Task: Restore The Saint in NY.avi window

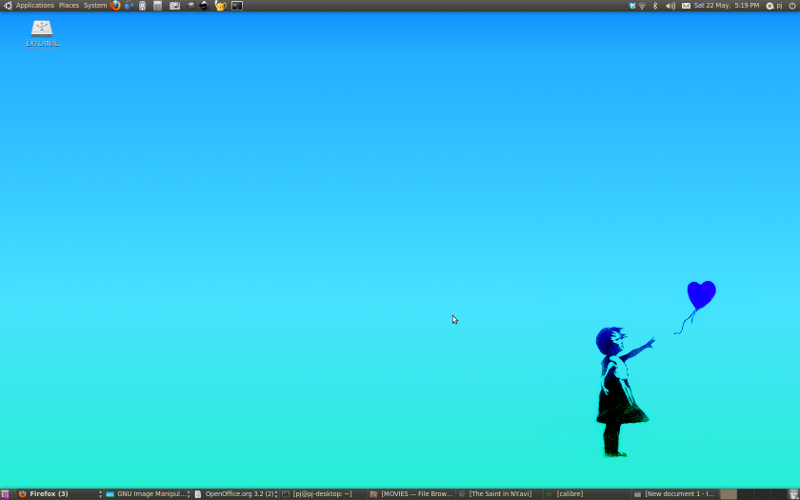Action: coord(499,494)
